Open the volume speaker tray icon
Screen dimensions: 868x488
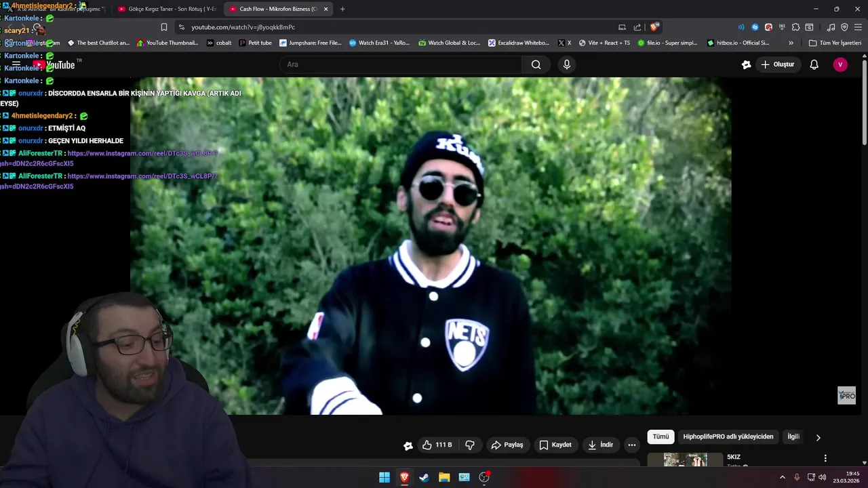(x=823, y=477)
